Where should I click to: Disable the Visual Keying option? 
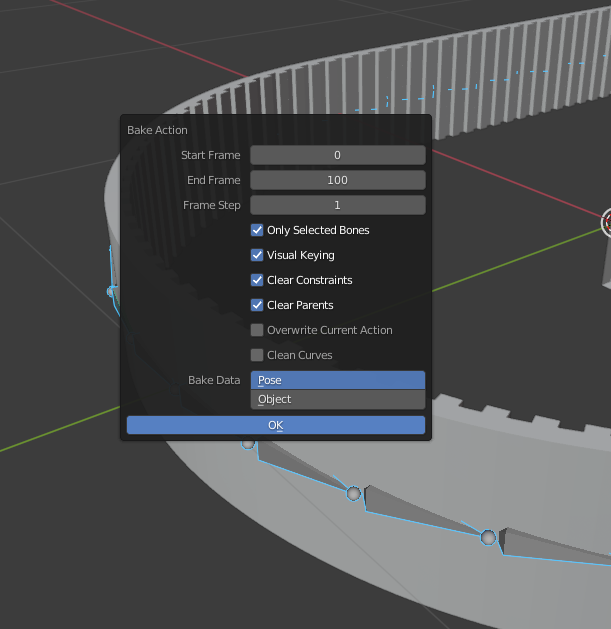click(257, 255)
